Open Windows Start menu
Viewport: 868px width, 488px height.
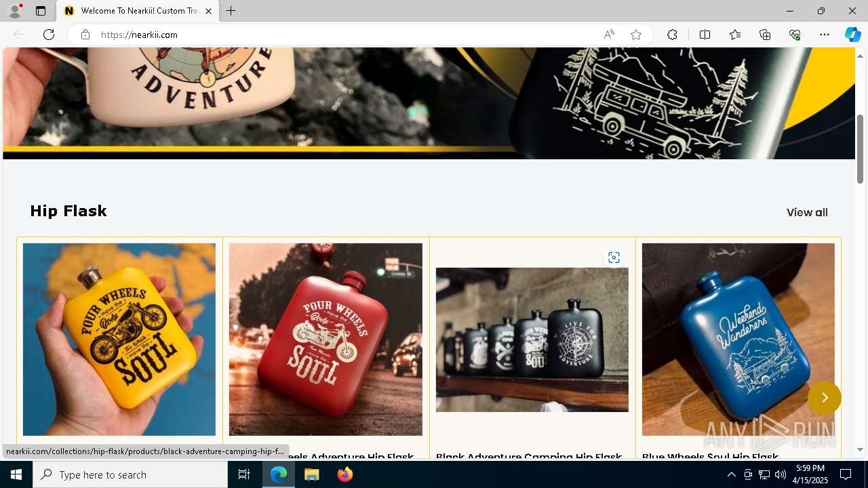(x=16, y=474)
